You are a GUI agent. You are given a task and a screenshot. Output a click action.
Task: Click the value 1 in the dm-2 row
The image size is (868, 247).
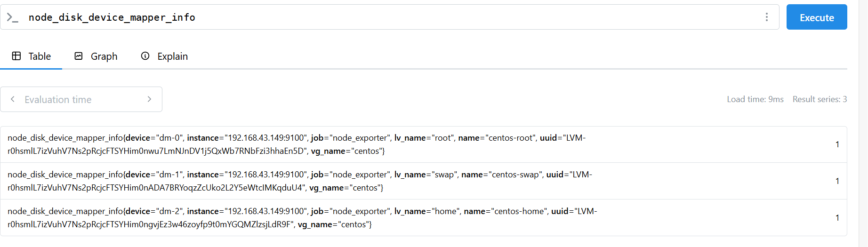tap(837, 218)
